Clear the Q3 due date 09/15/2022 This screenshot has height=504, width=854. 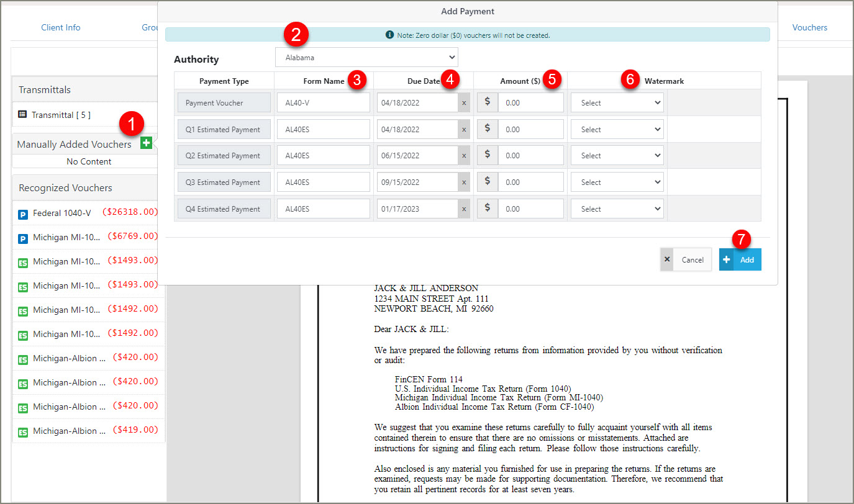click(464, 182)
